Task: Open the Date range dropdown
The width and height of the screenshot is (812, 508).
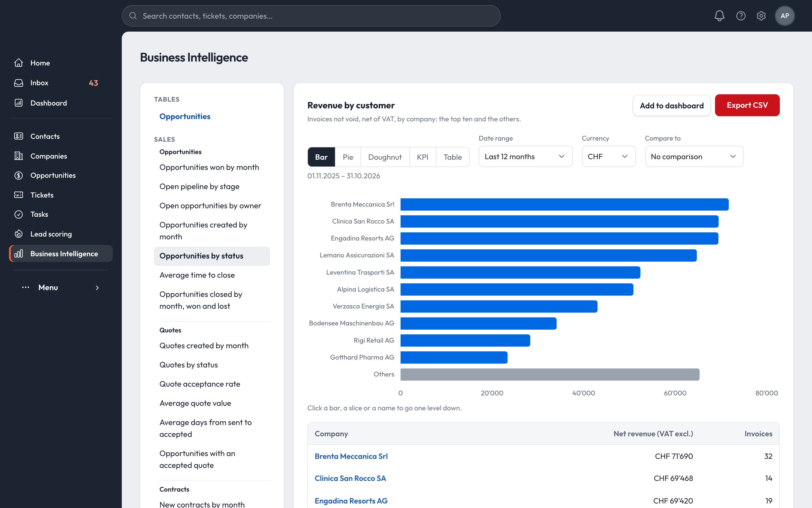Action: 526,157
